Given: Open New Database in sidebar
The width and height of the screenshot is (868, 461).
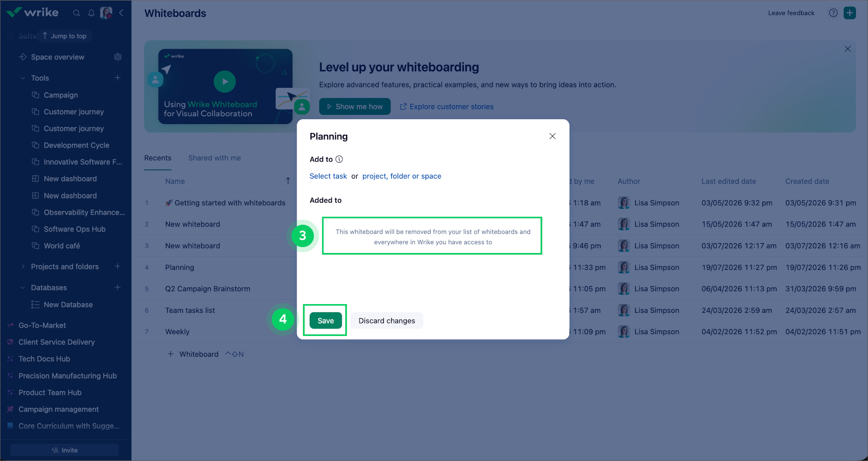Looking at the screenshot, I should coord(68,305).
